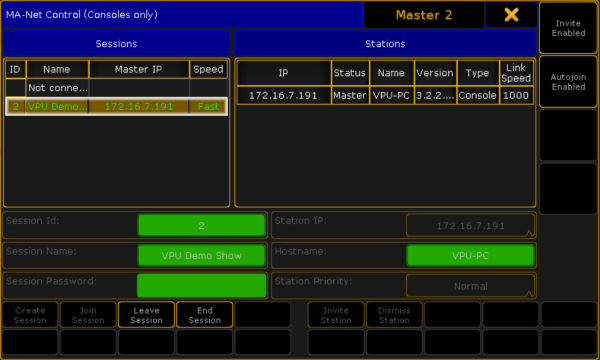The height and width of the screenshot is (360, 600).
Task: Click the Create Session button
Action: (x=30, y=315)
